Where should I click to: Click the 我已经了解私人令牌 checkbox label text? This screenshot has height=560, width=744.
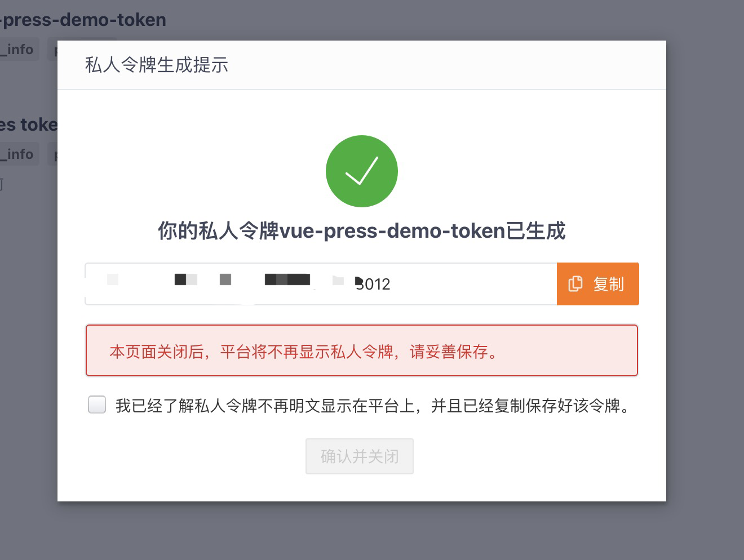pyautogui.click(x=373, y=406)
